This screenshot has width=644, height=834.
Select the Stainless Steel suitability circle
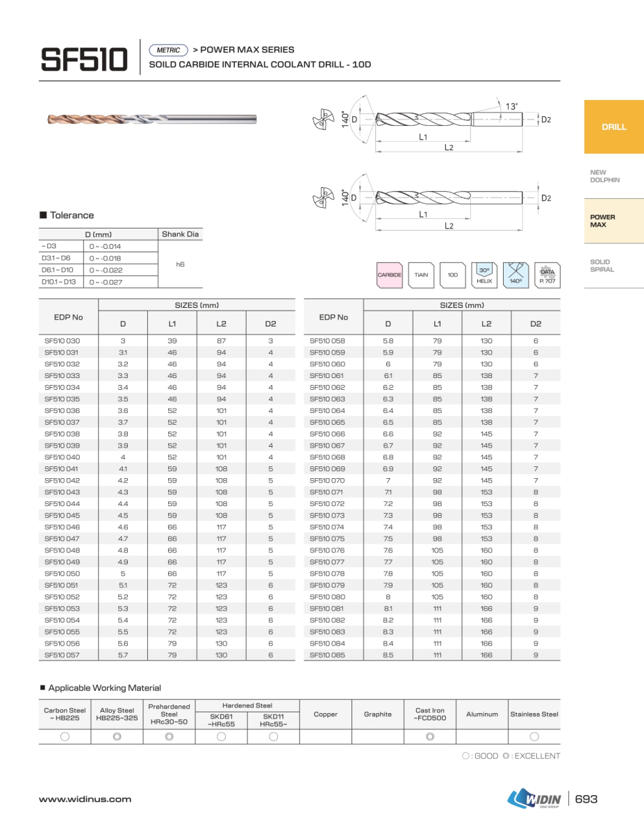[x=534, y=737]
